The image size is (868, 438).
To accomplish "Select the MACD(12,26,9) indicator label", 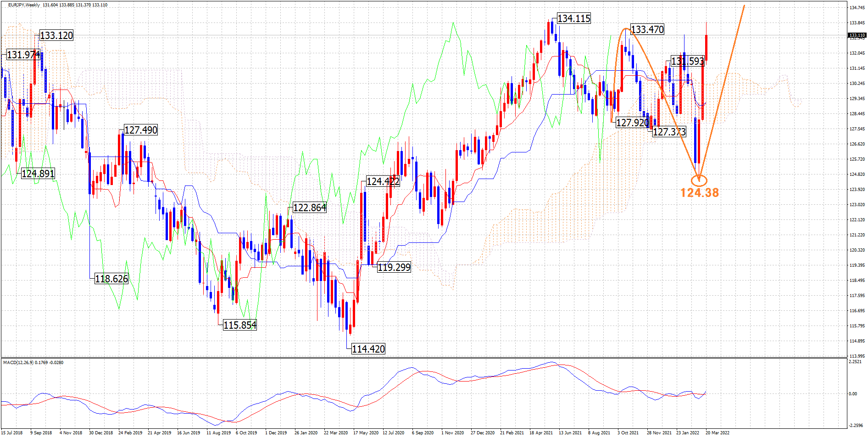I will pyautogui.click(x=20, y=363).
